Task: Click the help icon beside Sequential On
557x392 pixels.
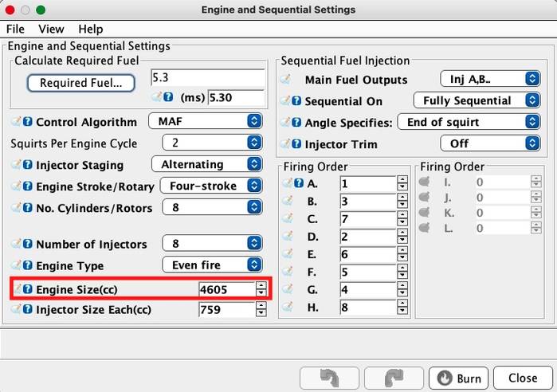Action: [296, 101]
